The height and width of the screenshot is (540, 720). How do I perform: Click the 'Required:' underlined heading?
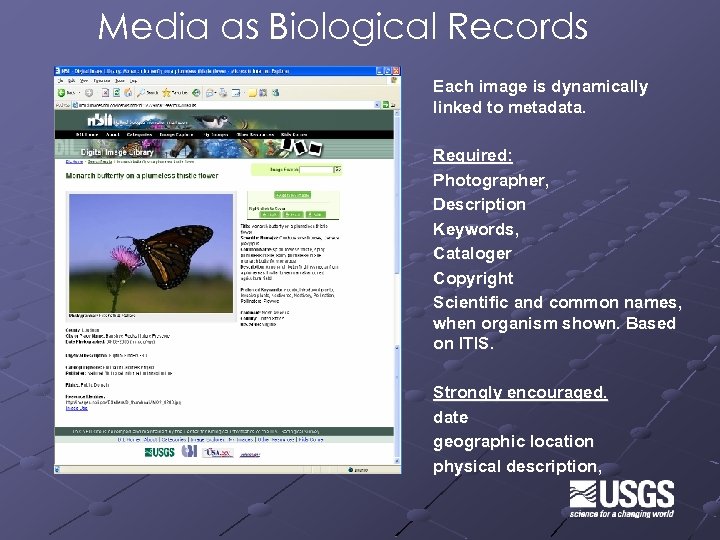coord(473,156)
